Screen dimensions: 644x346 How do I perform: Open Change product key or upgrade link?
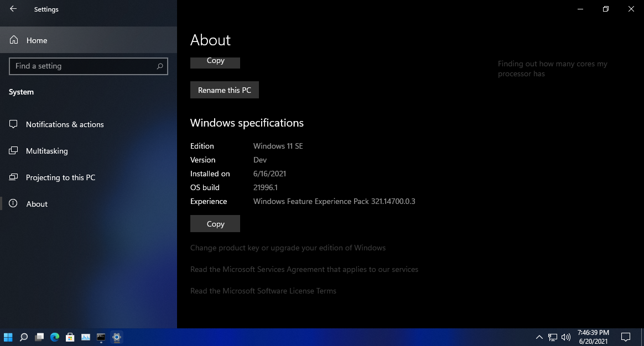(288, 248)
